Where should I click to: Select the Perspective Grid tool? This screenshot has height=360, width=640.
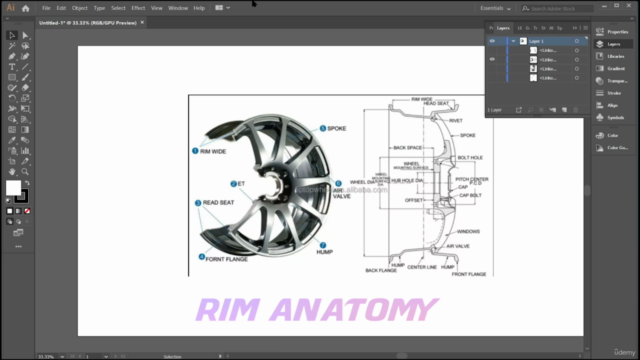coord(25,119)
